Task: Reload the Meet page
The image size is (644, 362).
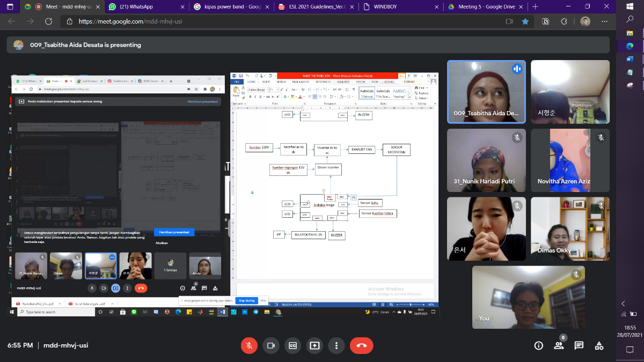Action: (x=48, y=21)
